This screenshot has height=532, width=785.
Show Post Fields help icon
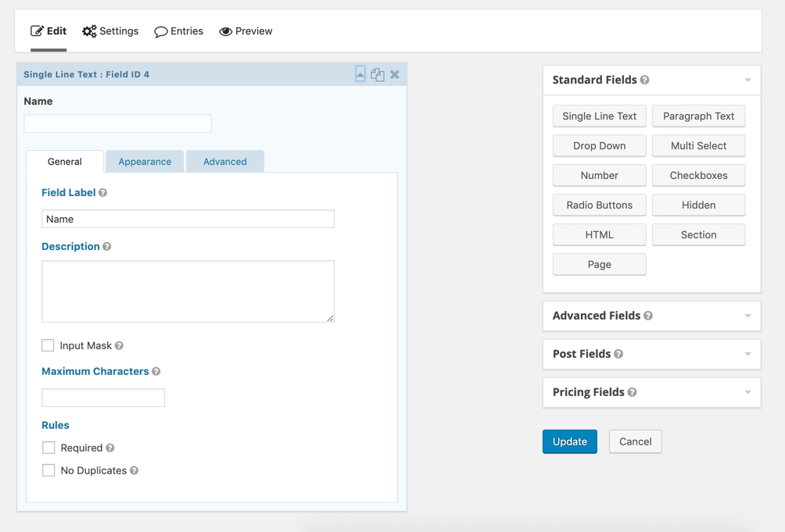618,354
